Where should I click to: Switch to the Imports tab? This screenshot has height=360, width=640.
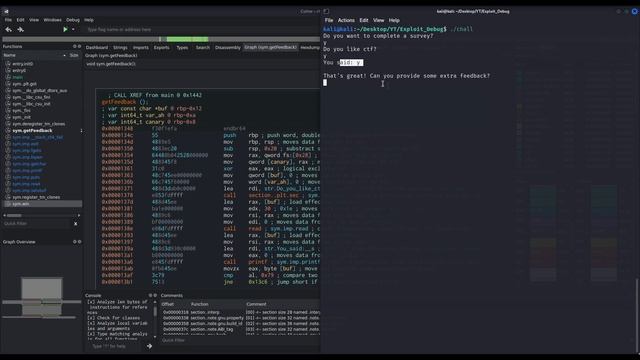[140, 48]
